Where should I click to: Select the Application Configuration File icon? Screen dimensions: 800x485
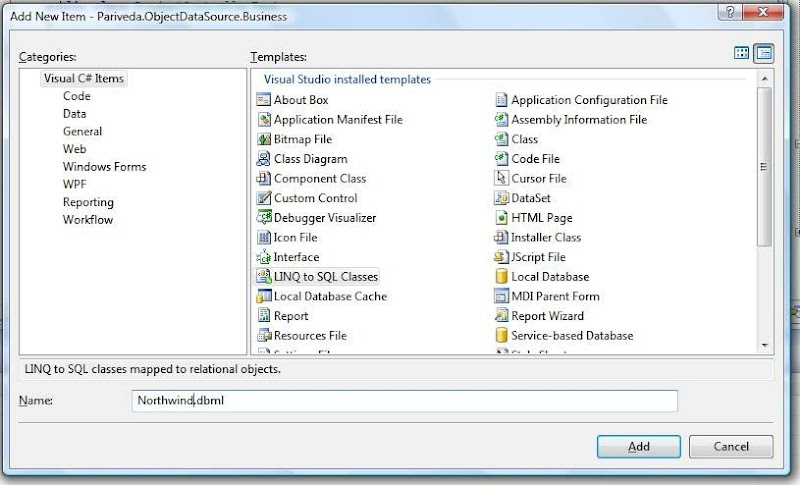[x=501, y=99]
